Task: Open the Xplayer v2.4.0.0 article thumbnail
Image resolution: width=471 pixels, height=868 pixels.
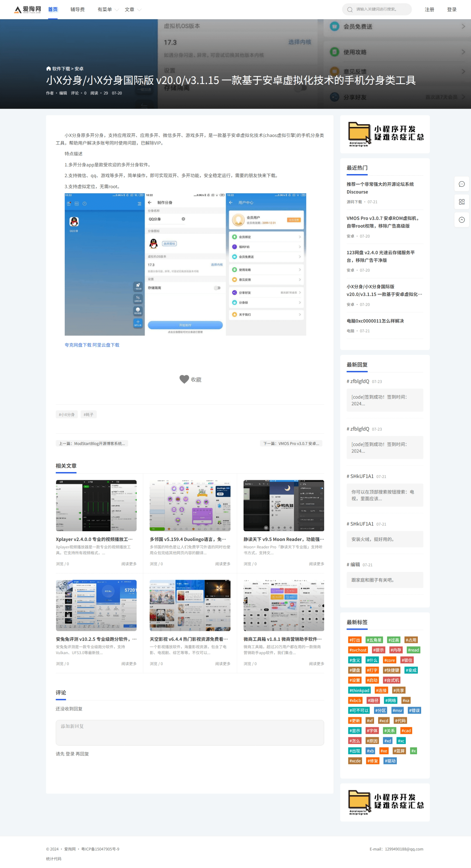Action: [x=96, y=505]
